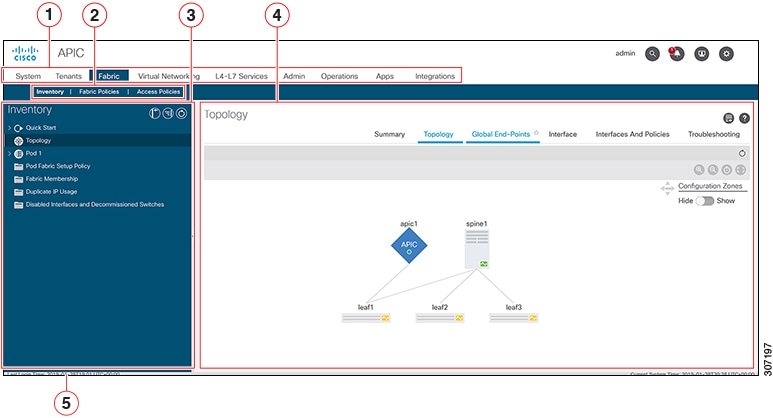773x418 pixels.
Task: Click the Pod 1 globe icon
Action: pos(19,153)
